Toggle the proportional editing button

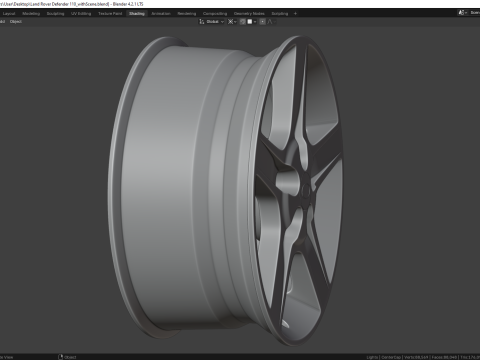pyautogui.click(x=263, y=22)
